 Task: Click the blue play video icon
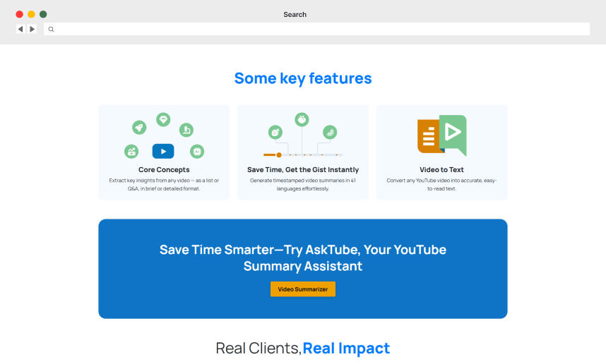[x=163, y=151]
